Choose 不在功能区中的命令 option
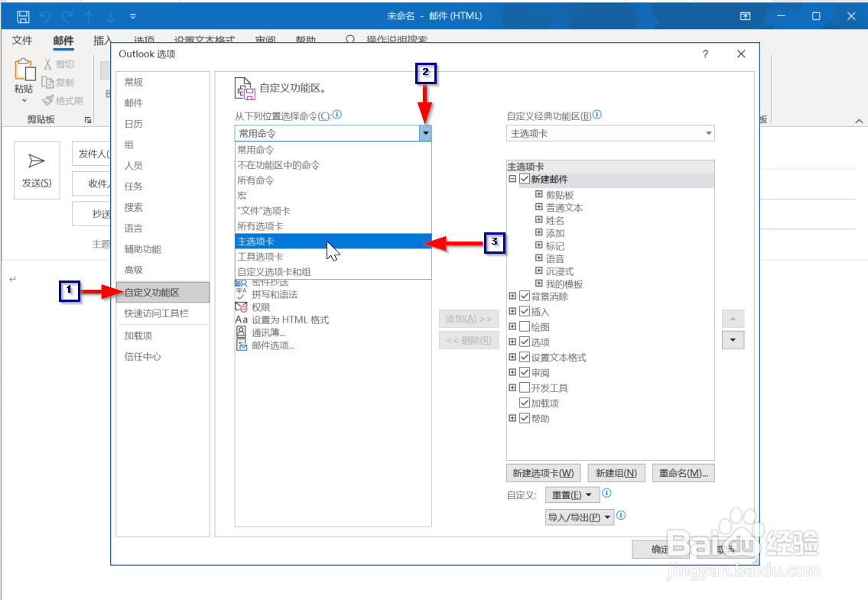The height and width of the screenshot is (600, 868). click(x=333, y=165)
